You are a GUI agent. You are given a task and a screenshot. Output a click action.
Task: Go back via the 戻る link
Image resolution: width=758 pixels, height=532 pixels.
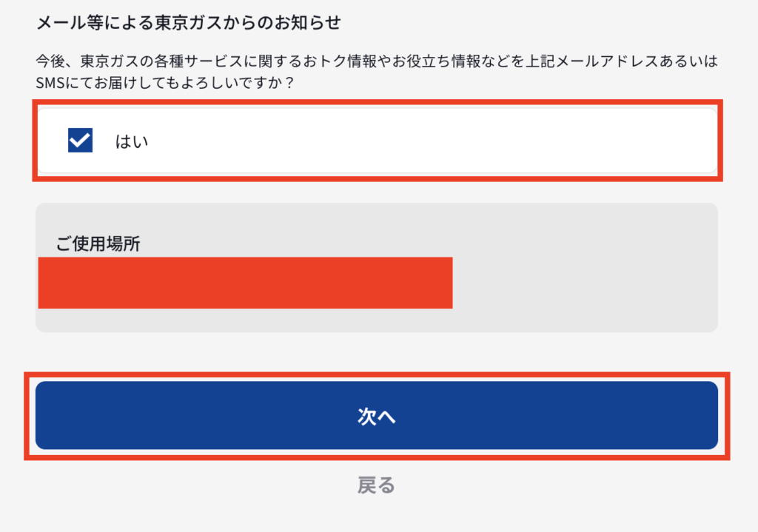pyautogui.click(x=376, y=485)
